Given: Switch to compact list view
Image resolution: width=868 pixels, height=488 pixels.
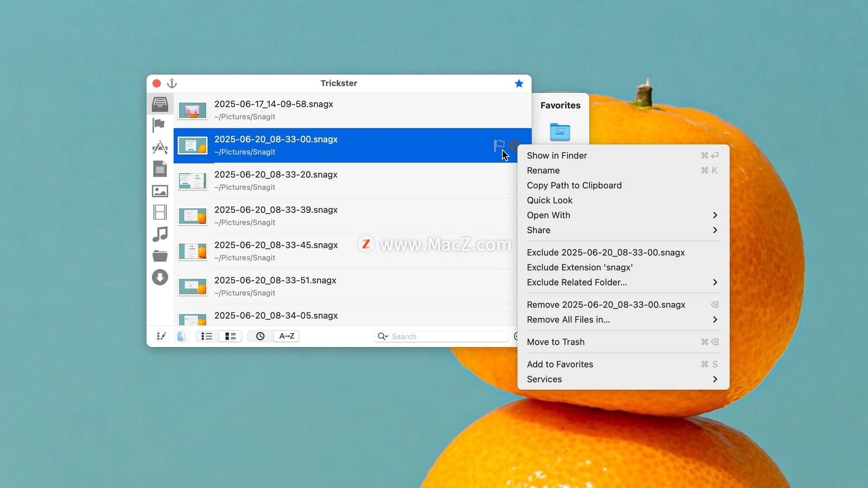Looking at the screenshot, I should [207, 336].
